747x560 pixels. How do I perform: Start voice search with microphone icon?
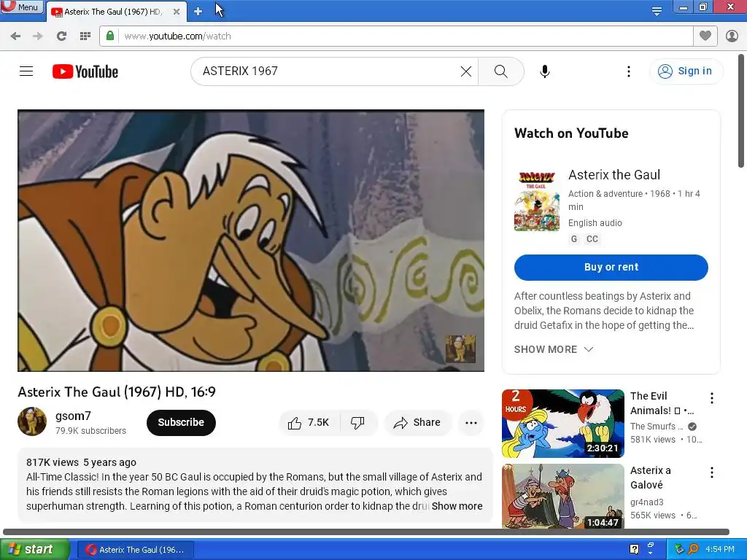tap(545, 71)
